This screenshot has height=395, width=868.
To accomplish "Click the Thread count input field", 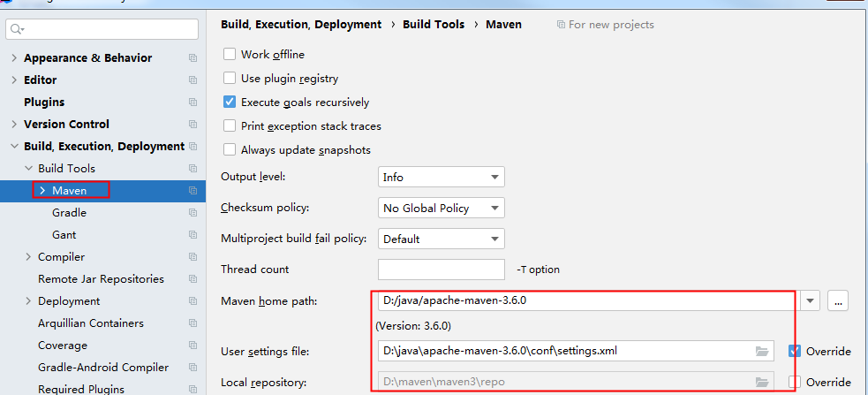I will tap(442, 270).
